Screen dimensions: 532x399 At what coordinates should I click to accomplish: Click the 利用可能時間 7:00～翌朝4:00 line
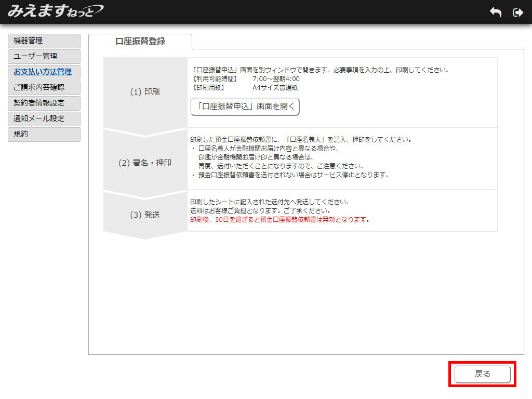[245, 79]
